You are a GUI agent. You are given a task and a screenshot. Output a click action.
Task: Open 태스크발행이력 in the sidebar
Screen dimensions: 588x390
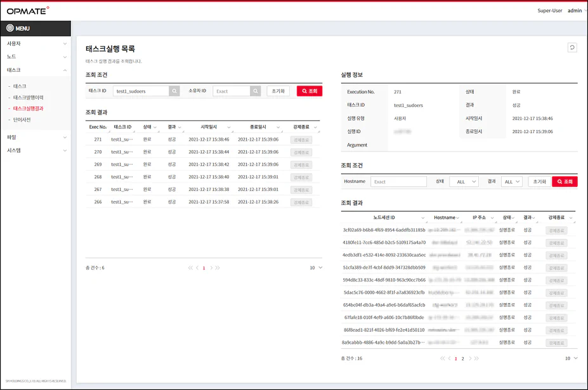28,98
